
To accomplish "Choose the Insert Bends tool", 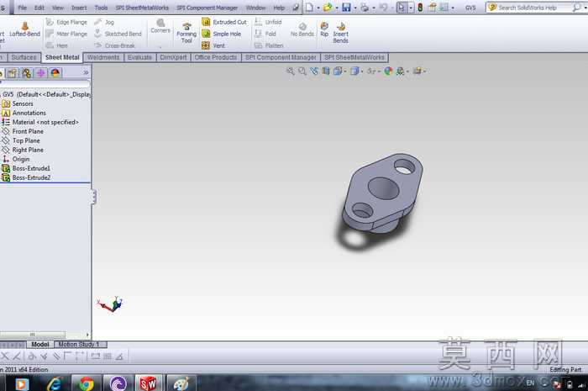I will (340, 33).
